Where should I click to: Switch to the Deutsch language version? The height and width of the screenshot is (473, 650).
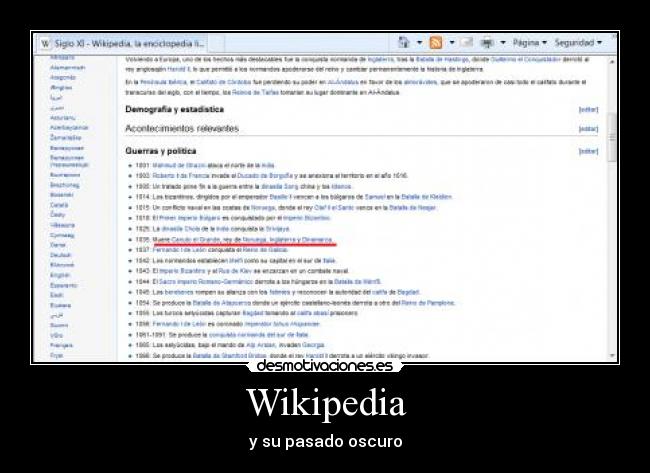tap(61, 255)
